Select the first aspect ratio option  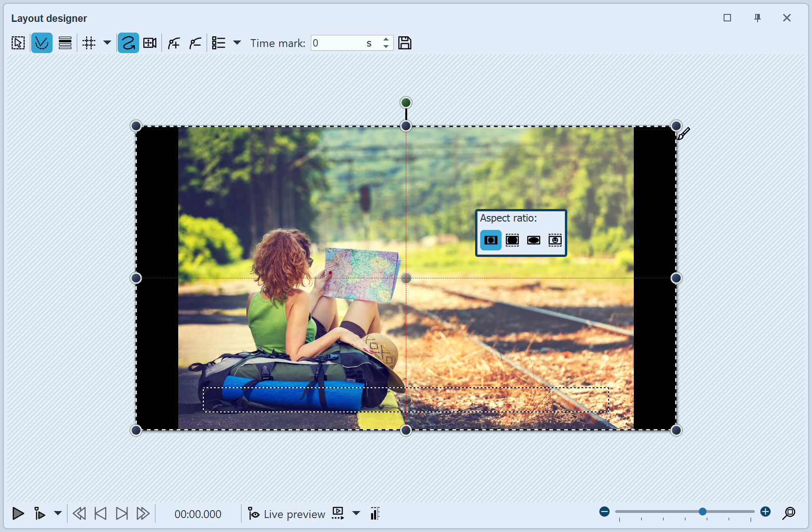pyautogui.click(x=490, y=240)
